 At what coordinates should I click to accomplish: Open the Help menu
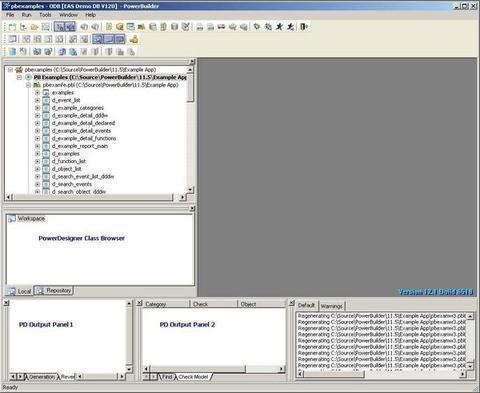pos(90,15)
